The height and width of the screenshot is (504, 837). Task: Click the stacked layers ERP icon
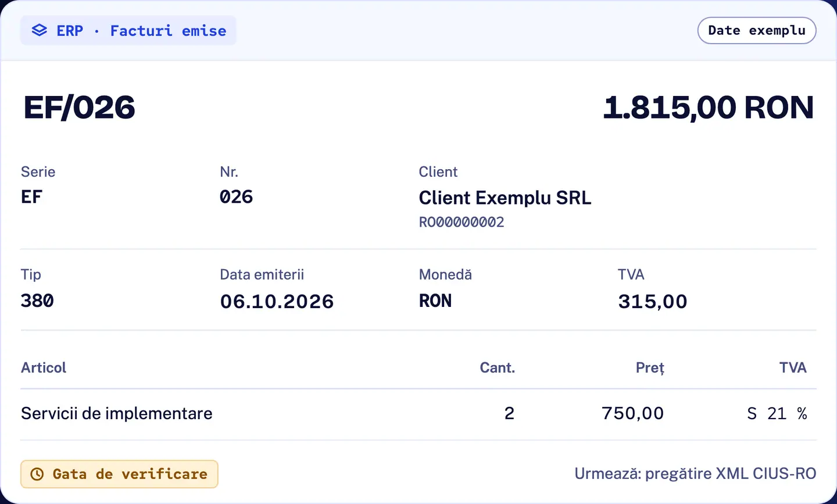[x=39, y=30]
